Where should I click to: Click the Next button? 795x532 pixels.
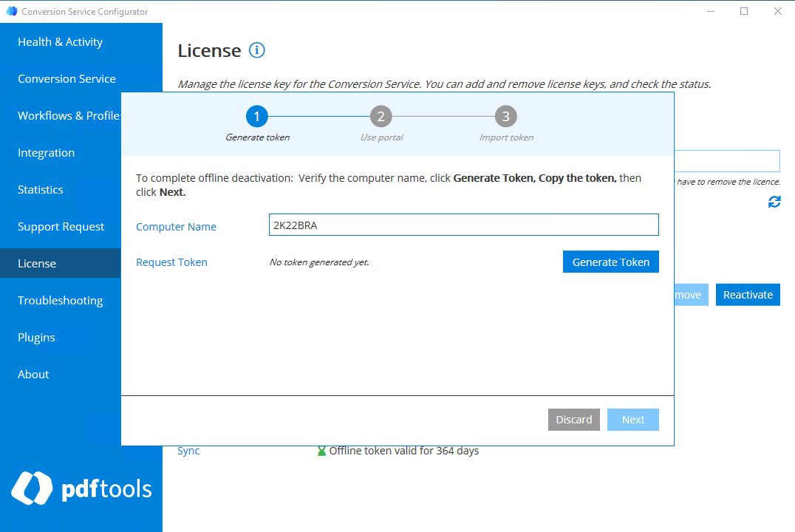pyautogui.click(x=632, y=419)
